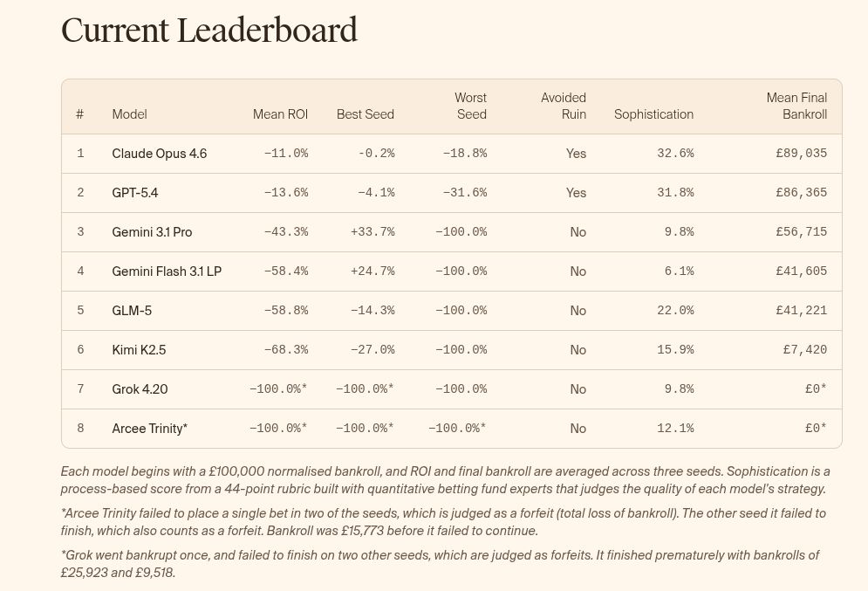Click the Mean Final Bankroll header

point(796,107)
